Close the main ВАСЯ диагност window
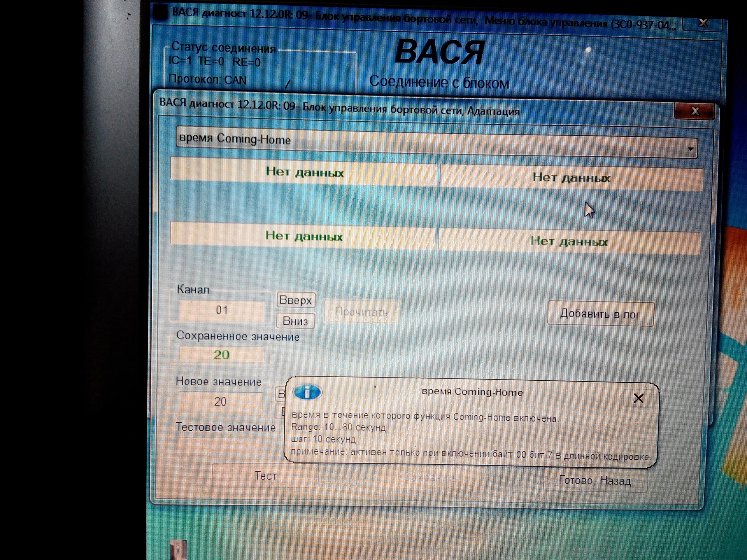Image resolution: width=747 pixels, height=560 pixels. point(703,23)
